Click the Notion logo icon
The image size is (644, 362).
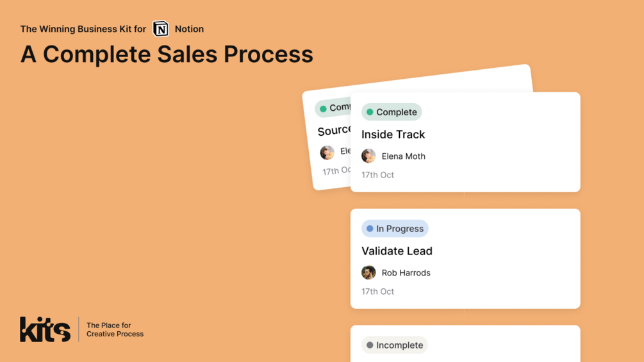(160, 29)
